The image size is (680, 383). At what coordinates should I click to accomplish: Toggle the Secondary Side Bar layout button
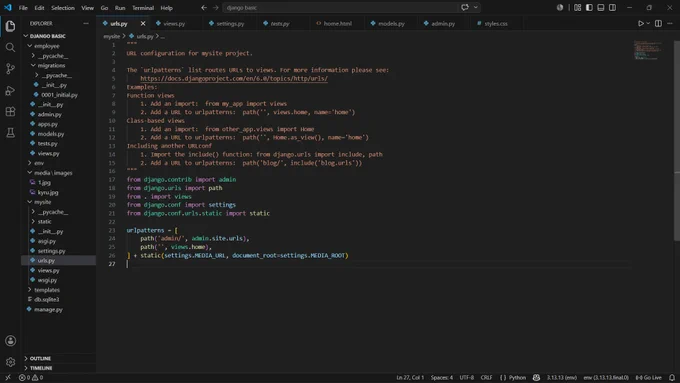tap(612, 7)
